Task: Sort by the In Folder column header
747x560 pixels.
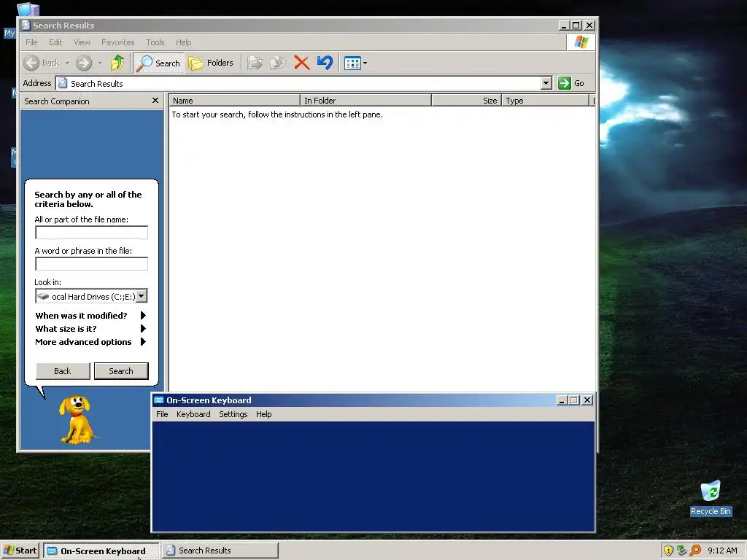Action: (x=366, y=101)
